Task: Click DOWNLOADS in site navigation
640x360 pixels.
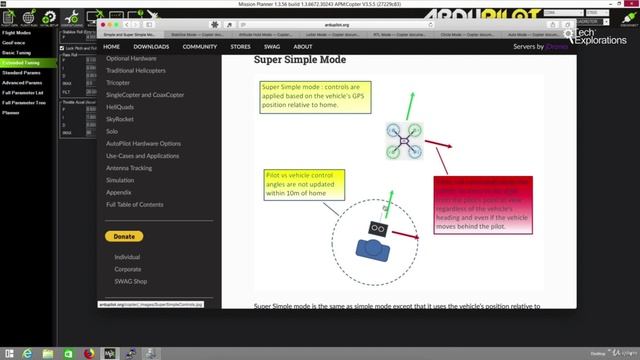Action: [151, 47]
